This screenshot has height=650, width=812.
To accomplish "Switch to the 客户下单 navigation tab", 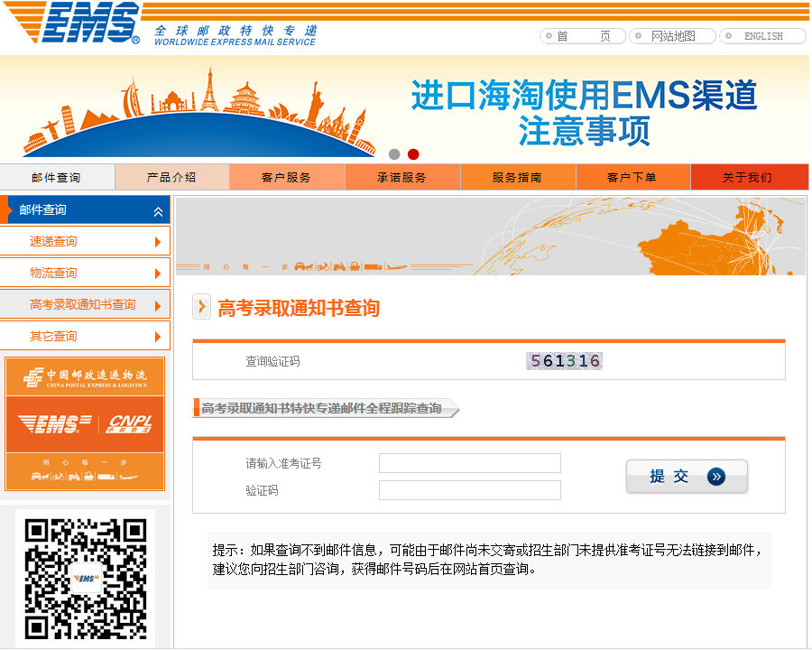I will [x=635, y=177].
